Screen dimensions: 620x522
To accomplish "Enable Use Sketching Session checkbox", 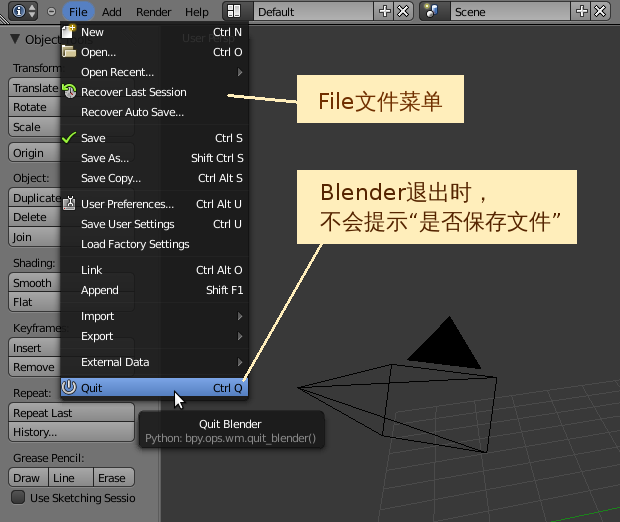I will (18, 497).
